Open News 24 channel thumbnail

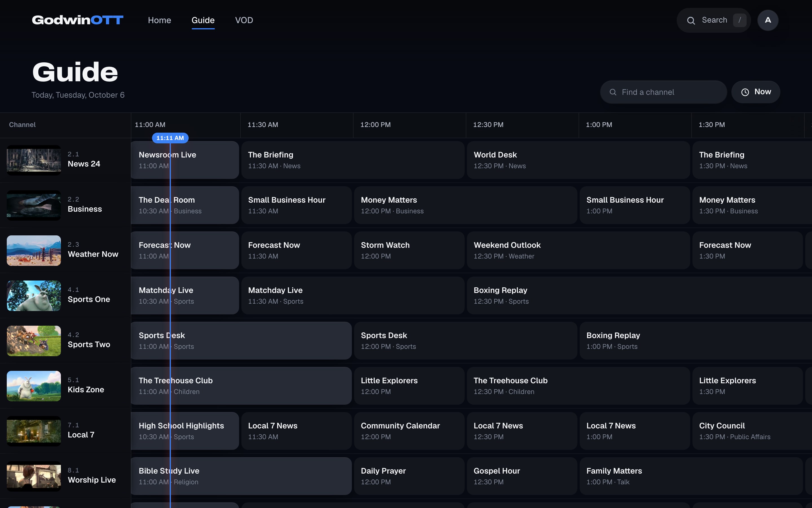34,160
